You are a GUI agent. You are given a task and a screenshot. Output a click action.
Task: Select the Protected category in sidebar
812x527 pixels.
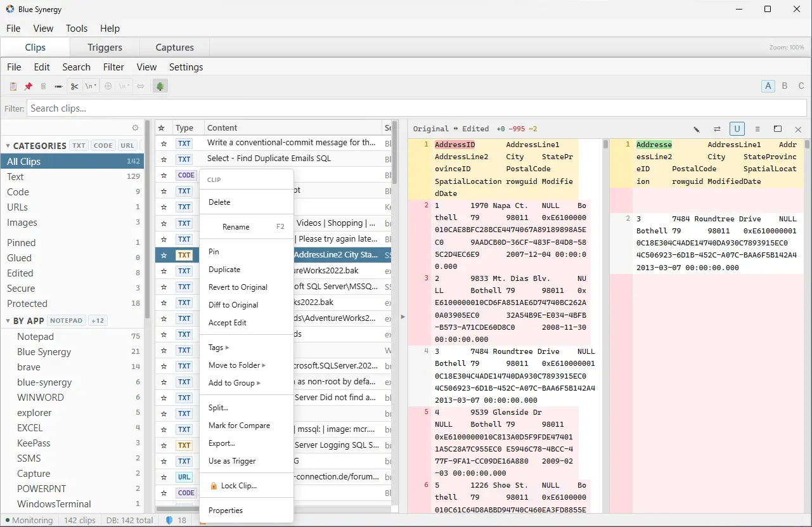pyautogui.click(x=72, y=304)
